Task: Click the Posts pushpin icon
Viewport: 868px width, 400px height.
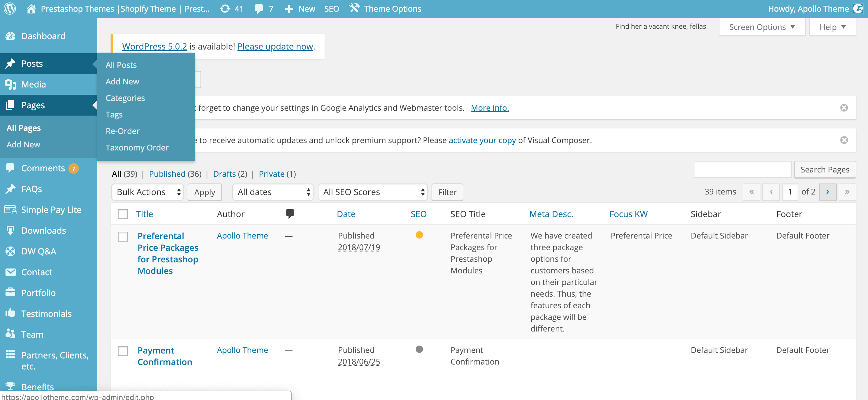Action: coord(10,63)
